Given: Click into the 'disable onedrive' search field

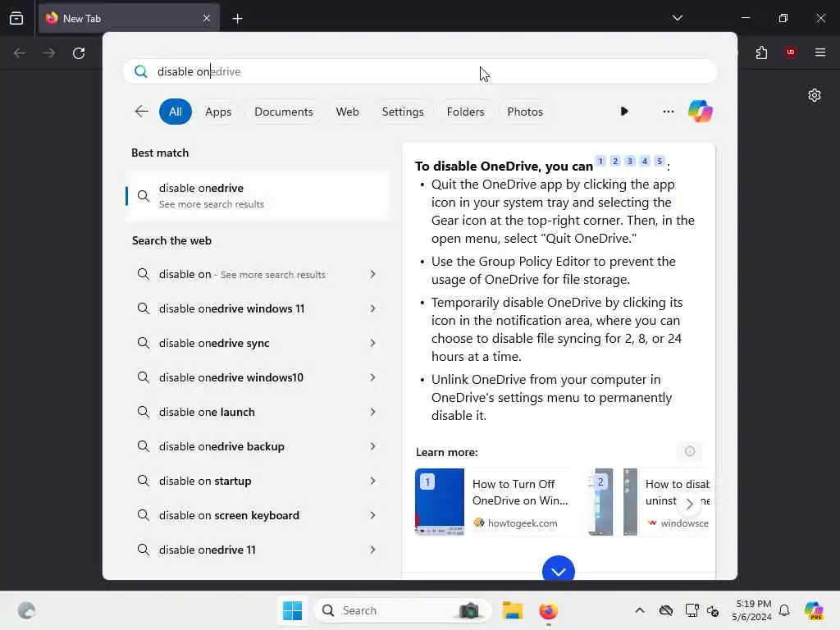Looking at the screenshot, I should (420, 71).
